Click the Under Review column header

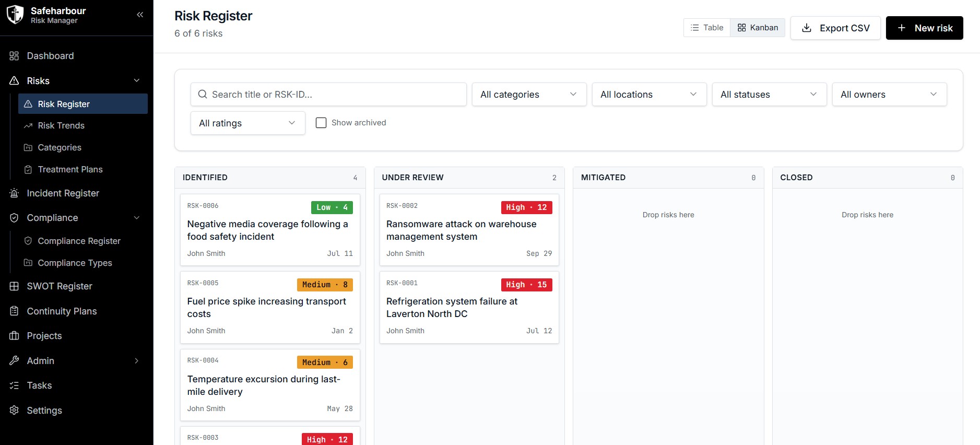click(x=469, y=178)
